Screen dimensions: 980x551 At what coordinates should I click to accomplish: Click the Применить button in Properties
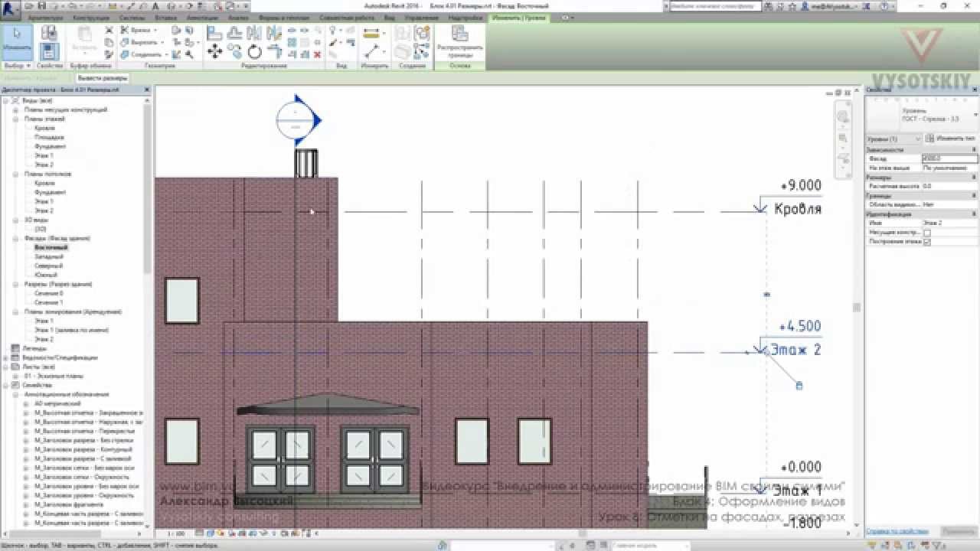tap(959, 531)
